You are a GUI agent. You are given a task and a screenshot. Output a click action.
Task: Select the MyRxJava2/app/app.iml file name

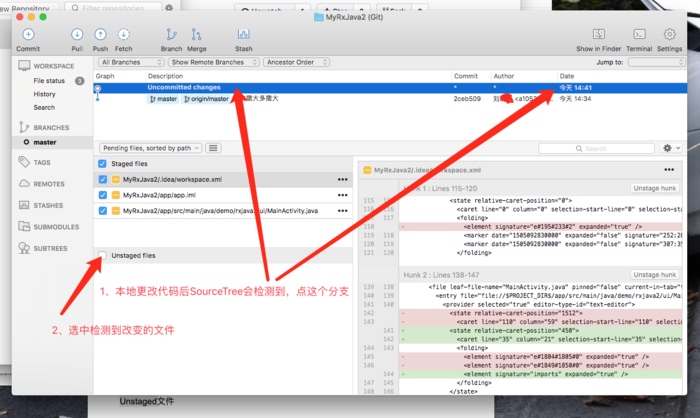159,195
